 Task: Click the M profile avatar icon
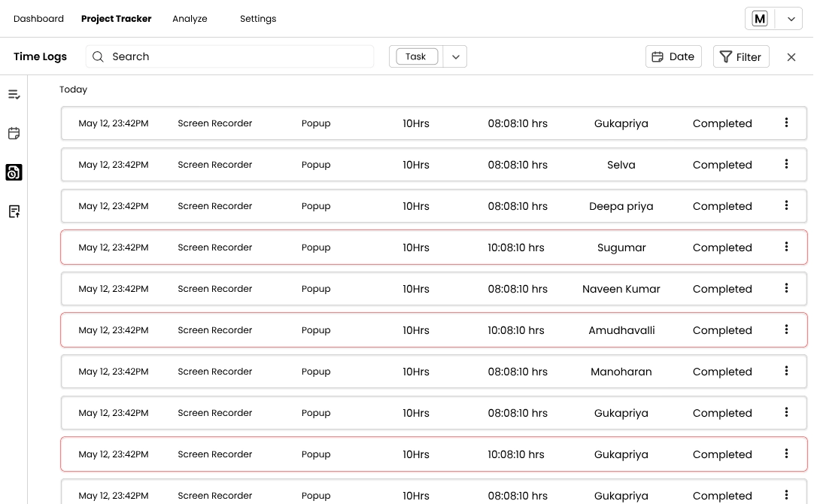tap(760, 19)
